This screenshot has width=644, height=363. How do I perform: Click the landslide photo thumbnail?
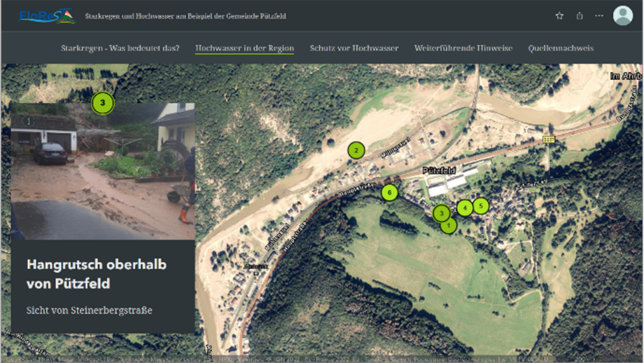pyautogui.click(x=103, y=172)
